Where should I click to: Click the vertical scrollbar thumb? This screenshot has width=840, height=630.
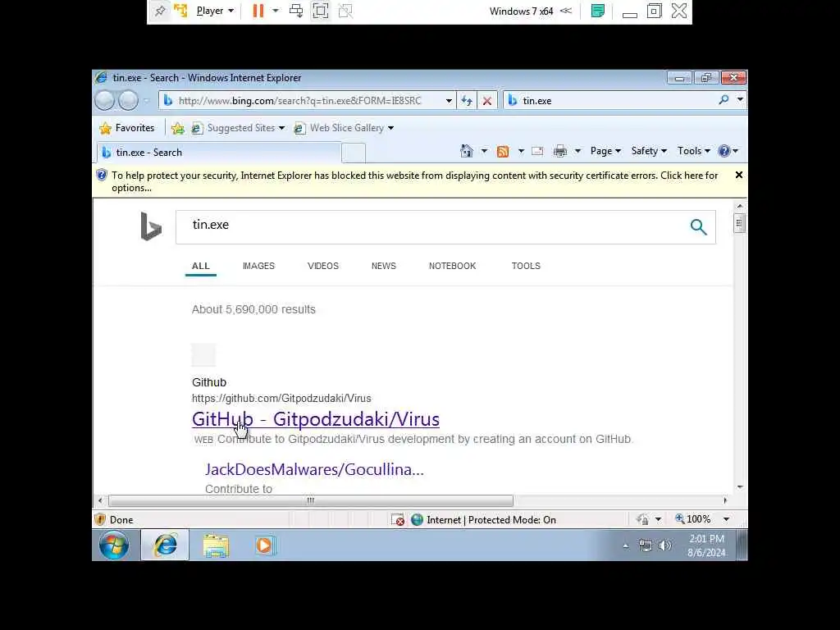[x=739, y=223]
